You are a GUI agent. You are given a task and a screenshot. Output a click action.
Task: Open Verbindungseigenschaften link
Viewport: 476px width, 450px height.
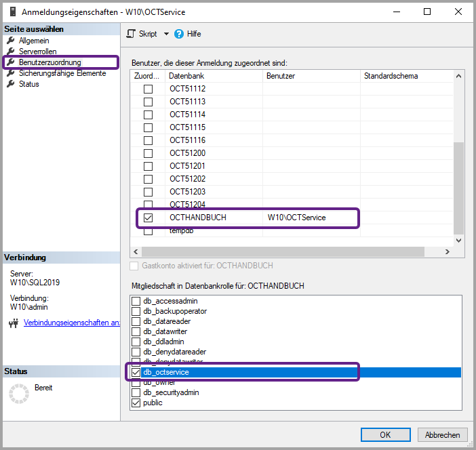72,323
